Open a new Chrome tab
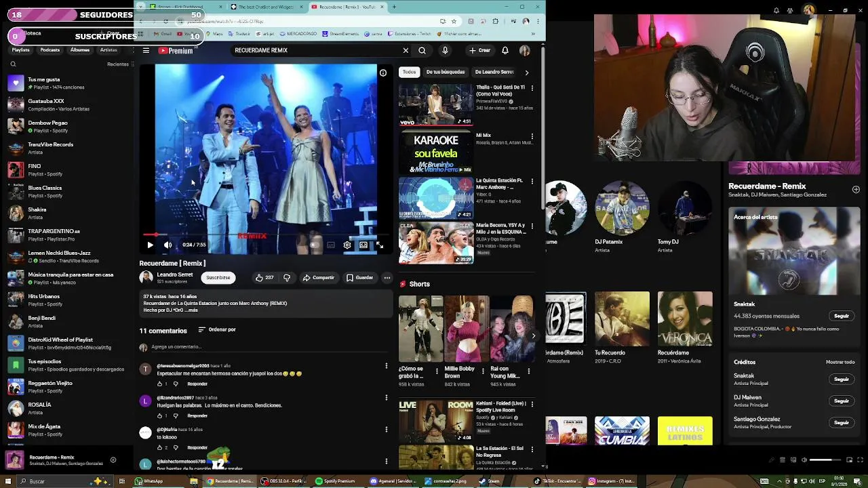Viewport: 868px width, 488px height. coord(394,7)
